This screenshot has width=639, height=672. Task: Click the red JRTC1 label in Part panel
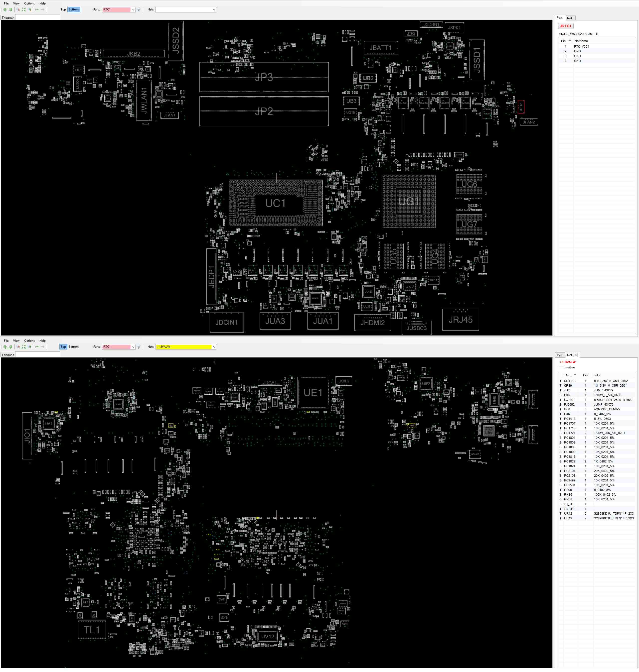pyautogui.click(x=565, y=26)
